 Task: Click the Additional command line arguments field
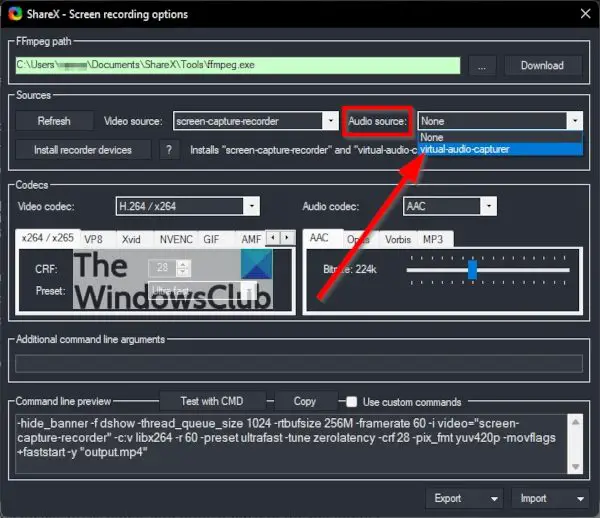299,363
